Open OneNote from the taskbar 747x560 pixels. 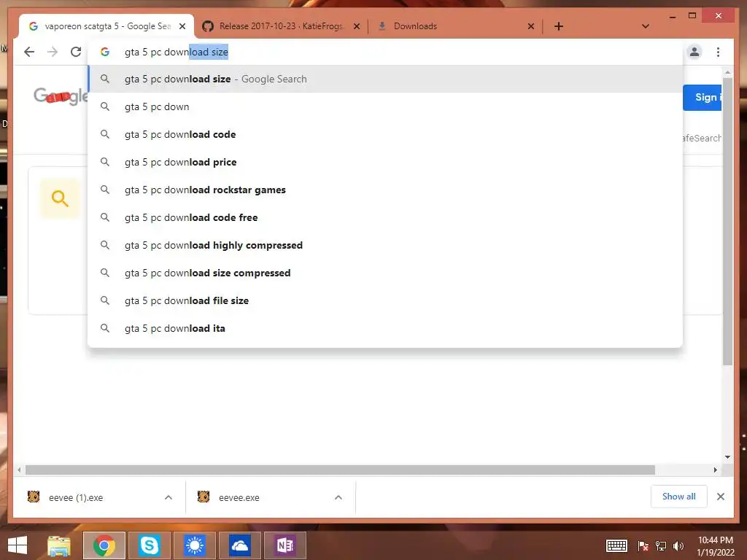[285, 545]
